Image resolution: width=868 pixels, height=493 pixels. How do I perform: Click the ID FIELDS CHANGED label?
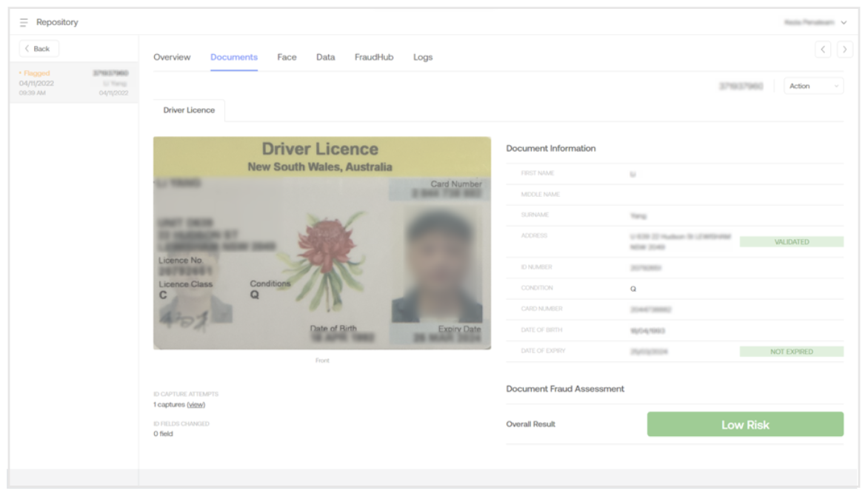tap(181, 424)
